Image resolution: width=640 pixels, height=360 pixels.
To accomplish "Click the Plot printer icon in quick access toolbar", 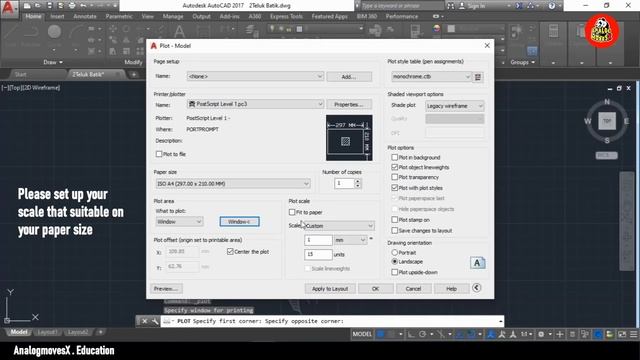I will tap(72, 6).
